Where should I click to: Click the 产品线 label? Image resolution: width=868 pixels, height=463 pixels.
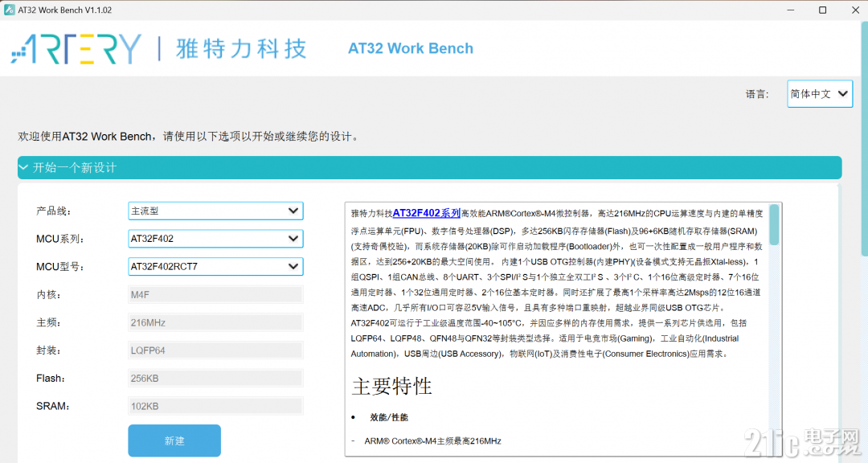54,211
